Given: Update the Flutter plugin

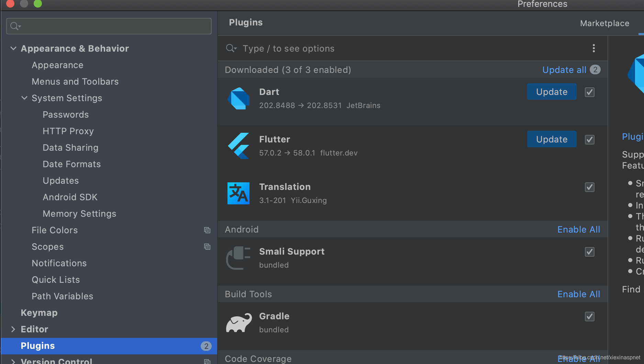Looking at the screenshot, I should click(552, 139).
